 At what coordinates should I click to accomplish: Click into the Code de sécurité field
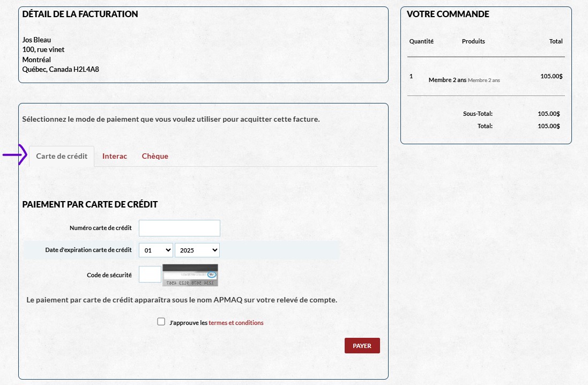point(150,275)
